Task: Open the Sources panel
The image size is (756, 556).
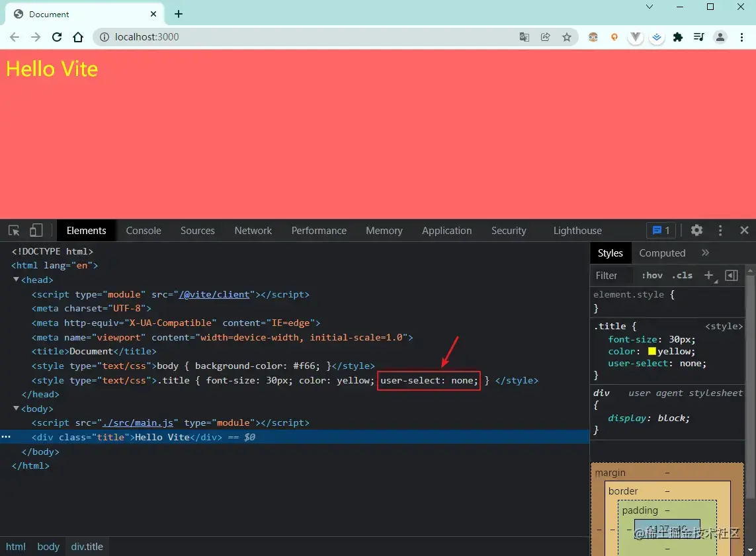Action: [x=198, y=230]
